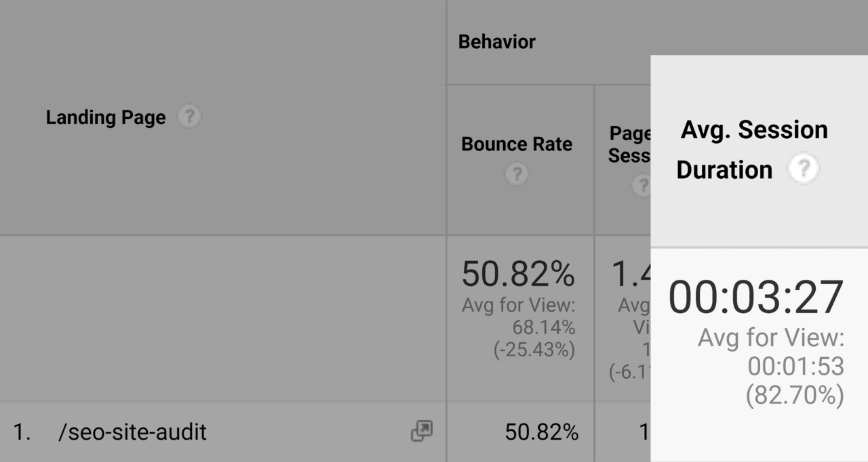This screenshot has width=868, height=462.
Task: Click the Landing Page help question mark icon
Action: pyautogui.click(x=189, y=117)
